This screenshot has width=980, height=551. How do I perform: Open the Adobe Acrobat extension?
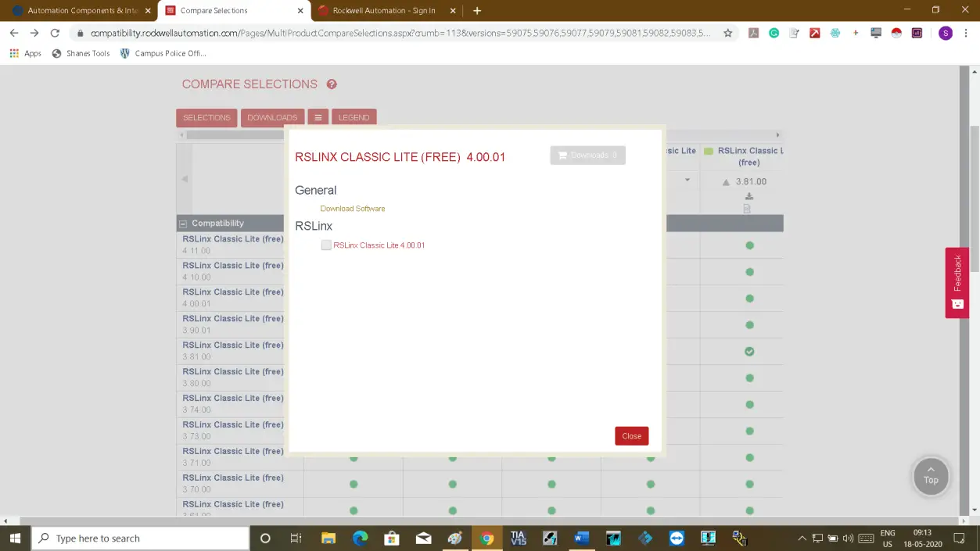click(753, 33)
